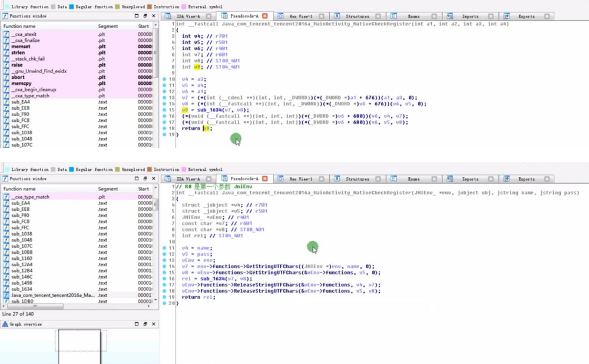Close the Pseudocode-A tab in lower window

tap(265, 179)
